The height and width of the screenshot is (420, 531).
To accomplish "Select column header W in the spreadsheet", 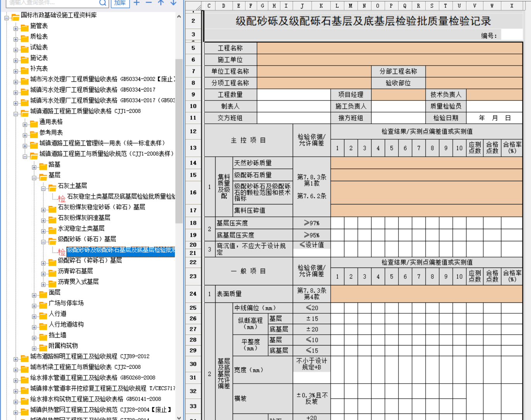I will 492,6.
